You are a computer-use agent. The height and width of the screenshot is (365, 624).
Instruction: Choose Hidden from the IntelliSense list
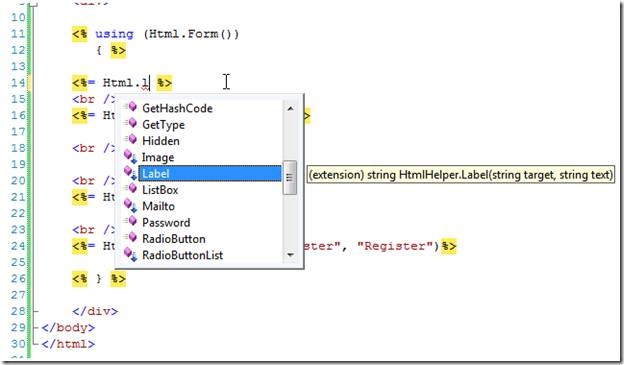tap(161, 141)
